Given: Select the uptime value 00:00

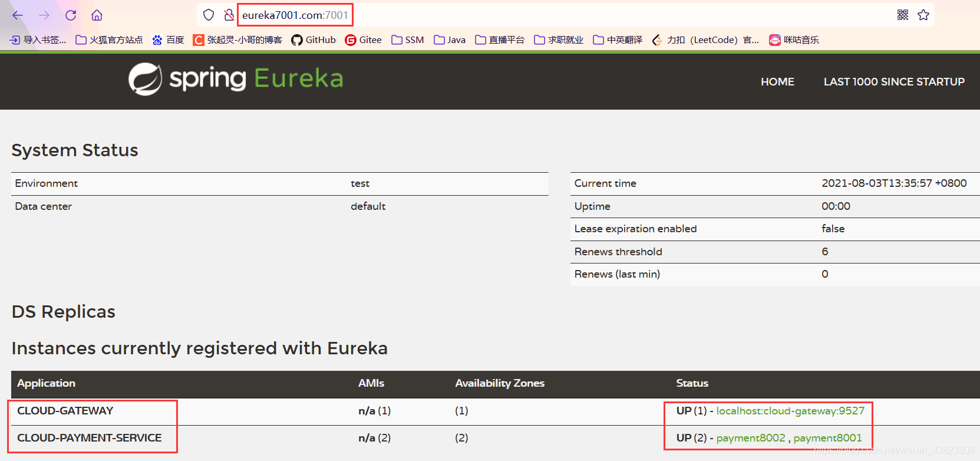Looking at the screenshot, I should point(836,206).
